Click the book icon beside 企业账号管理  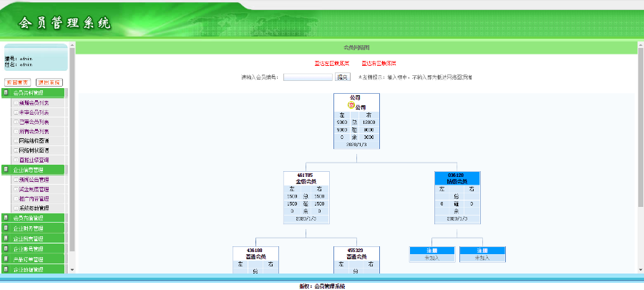pyautogui.click(x=6, y=248)
